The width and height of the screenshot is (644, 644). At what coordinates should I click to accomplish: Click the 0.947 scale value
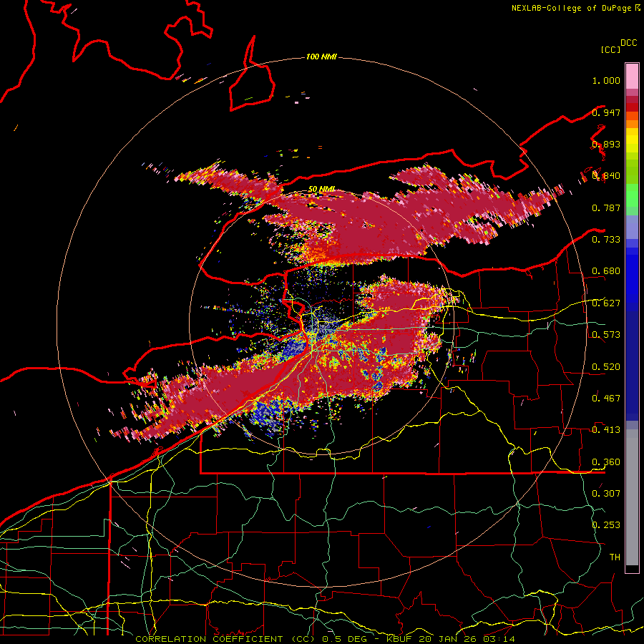606,112
